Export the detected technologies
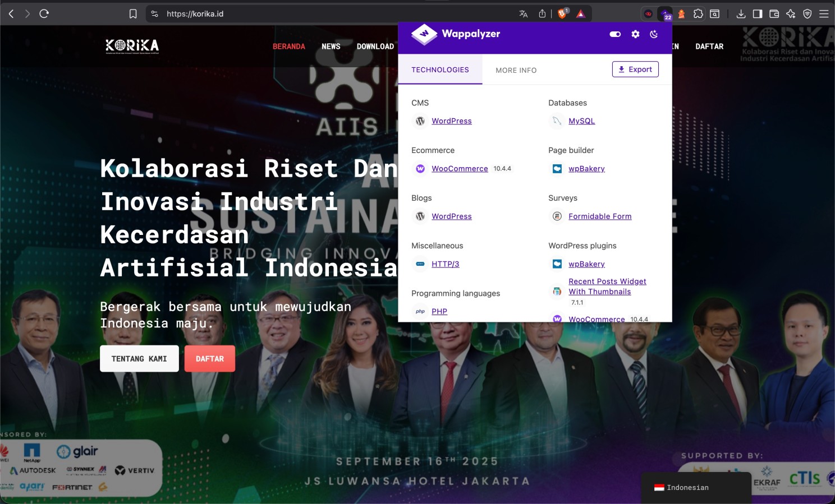 click(x=635, y=70)
